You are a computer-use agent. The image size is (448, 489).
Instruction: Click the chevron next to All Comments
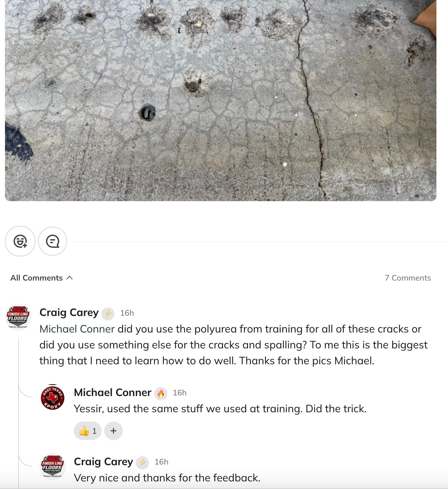pos(69,278)
